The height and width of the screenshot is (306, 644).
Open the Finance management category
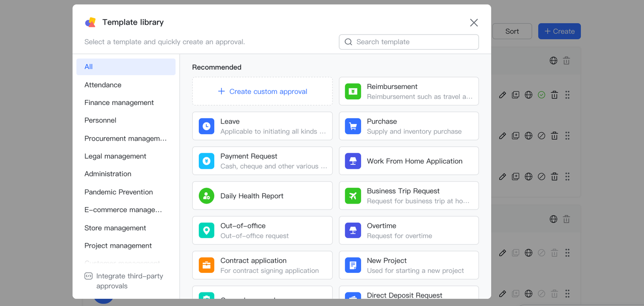pos(119,103)
